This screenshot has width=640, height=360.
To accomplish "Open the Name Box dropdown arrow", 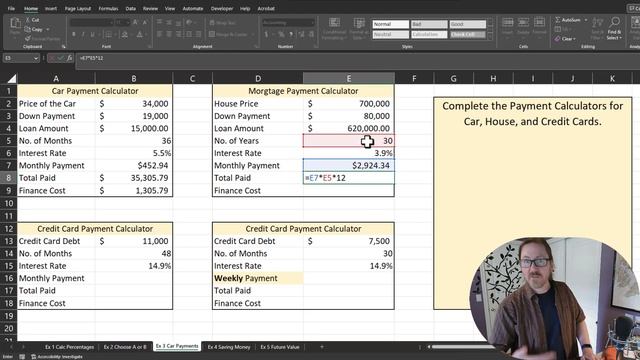I will (x=36, y=58).
